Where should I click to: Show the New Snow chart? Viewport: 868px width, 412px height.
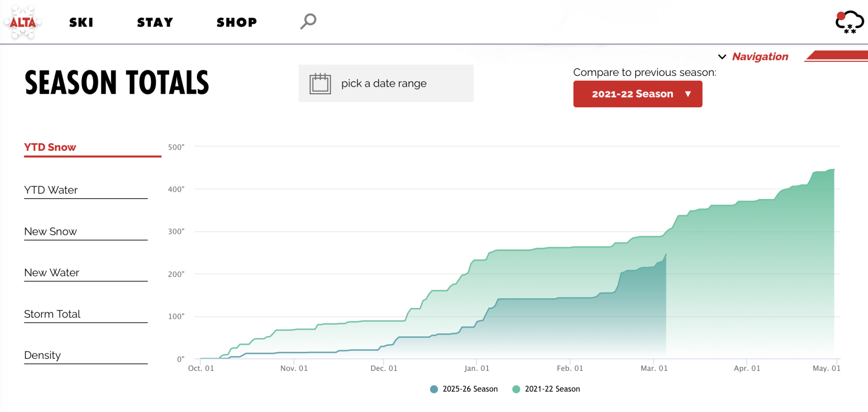tap(50, 231)
